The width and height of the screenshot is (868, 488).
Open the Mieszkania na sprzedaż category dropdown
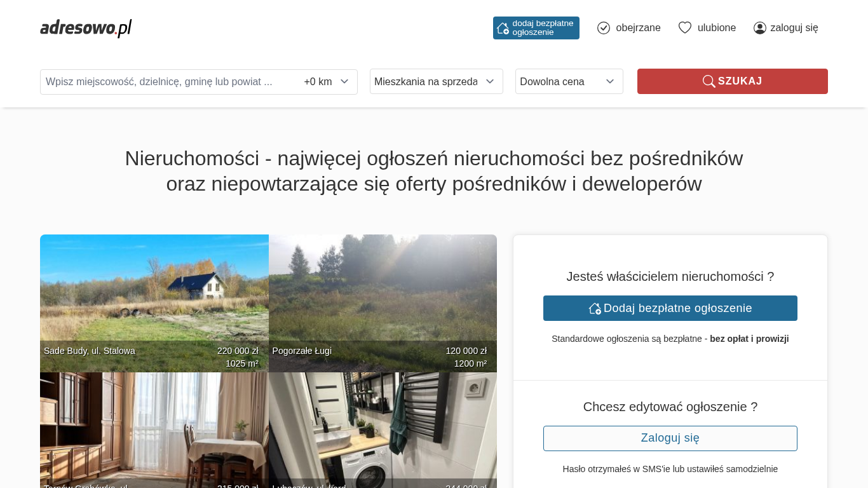pos(436,81)
